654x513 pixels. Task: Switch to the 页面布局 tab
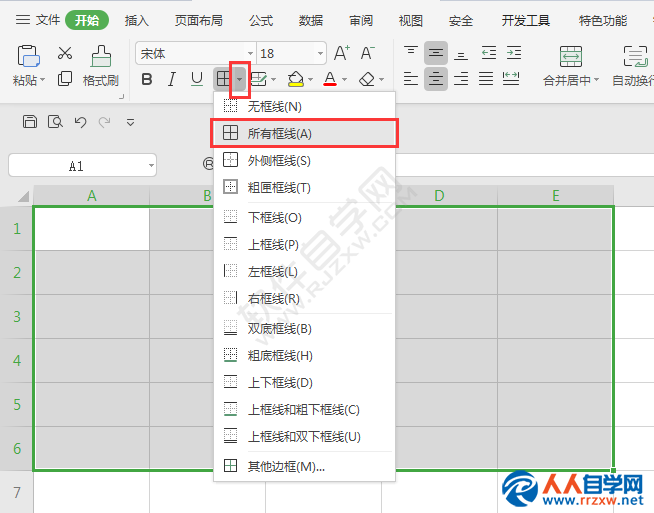click(199, 20)
